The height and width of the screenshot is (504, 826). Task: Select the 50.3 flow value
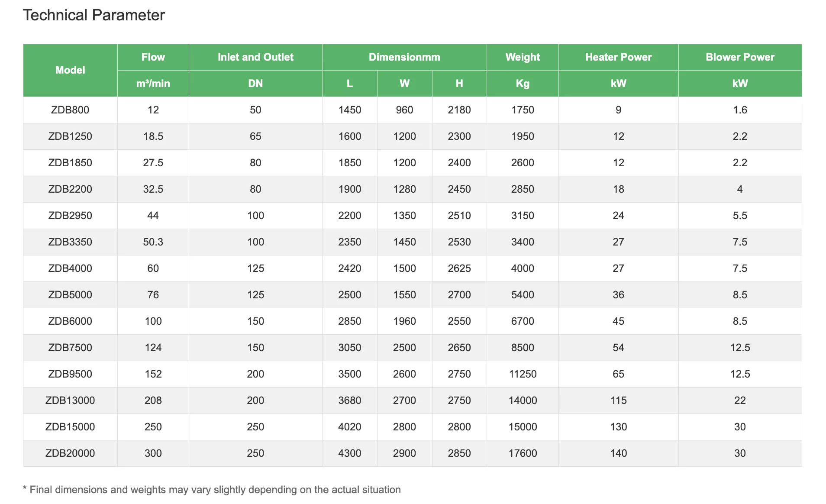tap(153, 242)
